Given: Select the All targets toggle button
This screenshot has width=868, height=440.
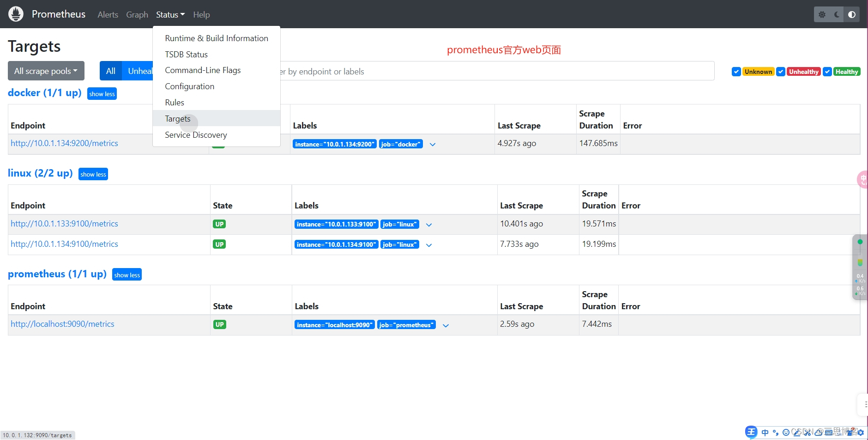Looking at the screenshot, I should click(x=111, y=71).
